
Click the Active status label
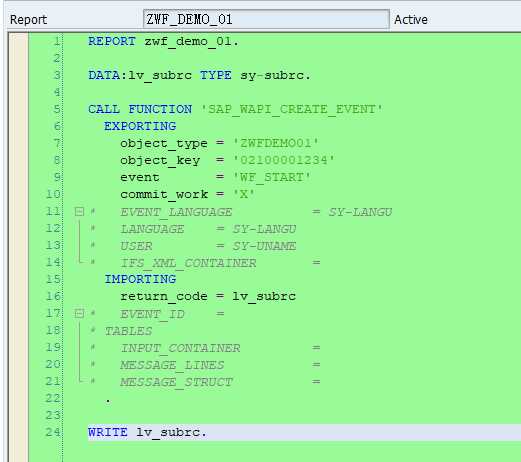(411, 19)
